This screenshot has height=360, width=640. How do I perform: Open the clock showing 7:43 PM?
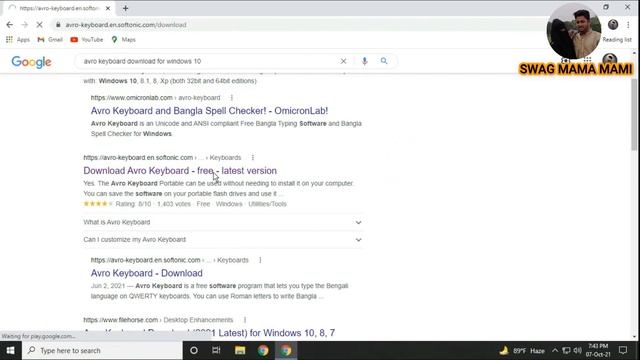[x=598, y=351]
